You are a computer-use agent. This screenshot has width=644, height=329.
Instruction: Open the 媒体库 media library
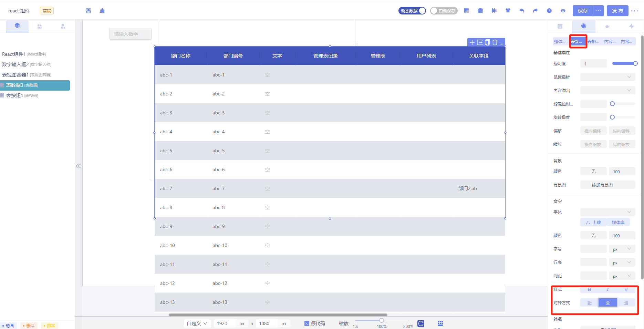click(618, 222)
